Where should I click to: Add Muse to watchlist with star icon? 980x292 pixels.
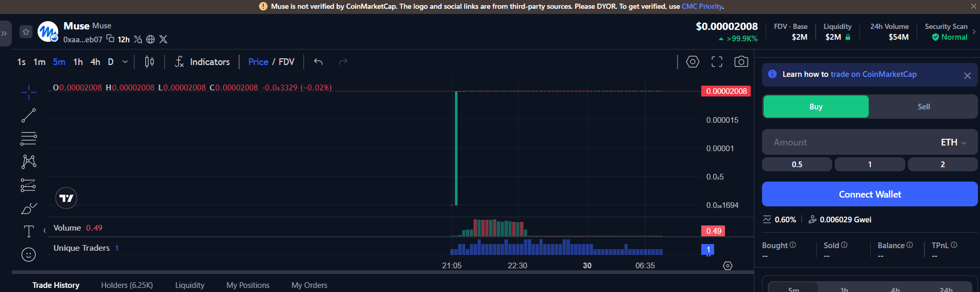tap(26, 32)
